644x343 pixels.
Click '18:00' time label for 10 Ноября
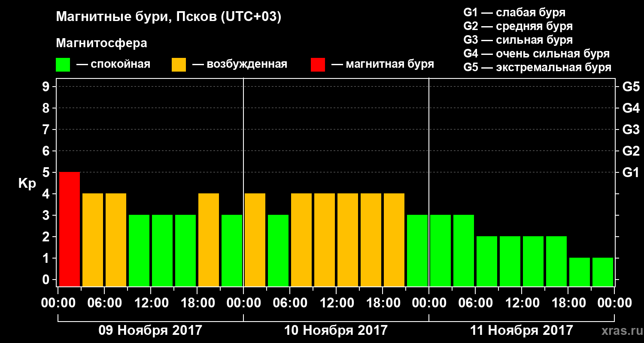click(383, 303)
